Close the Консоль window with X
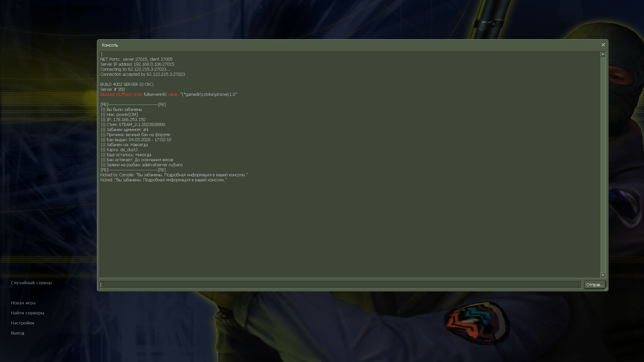644x362 pixels. coord(603,45)
